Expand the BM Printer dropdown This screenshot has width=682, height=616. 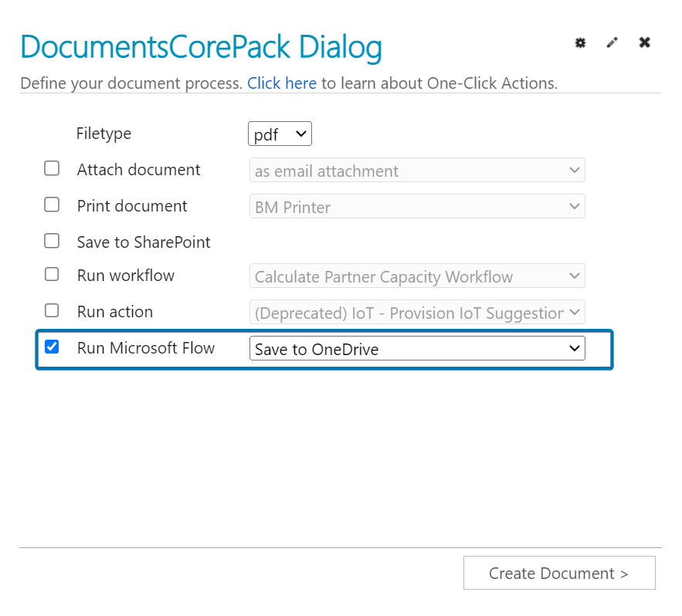click(x=417, y=206)
